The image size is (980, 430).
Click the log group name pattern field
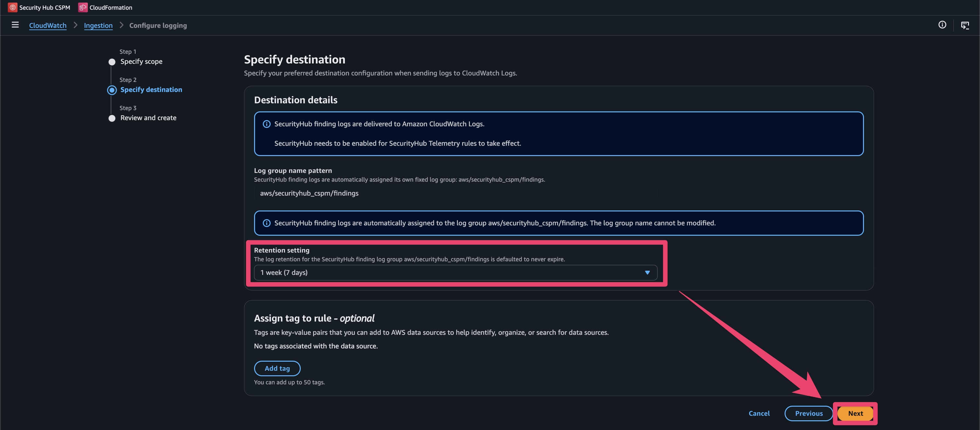(x=455, y=193)
